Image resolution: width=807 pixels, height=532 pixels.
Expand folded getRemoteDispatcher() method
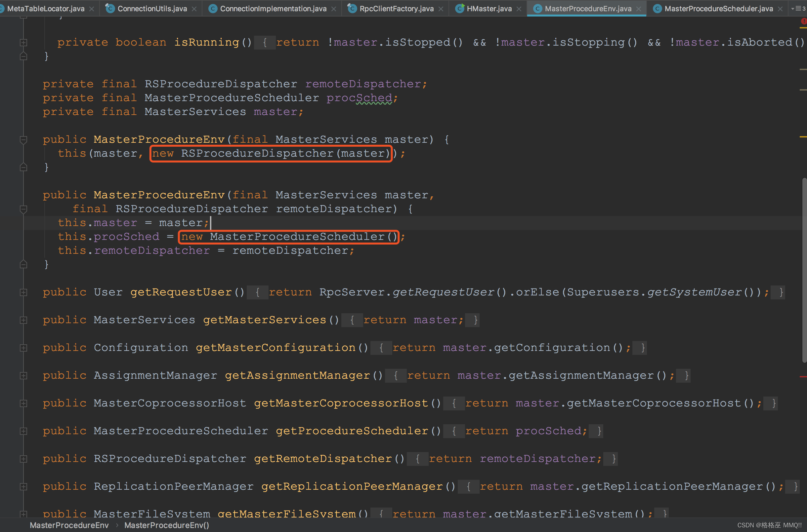click(23, 459)
